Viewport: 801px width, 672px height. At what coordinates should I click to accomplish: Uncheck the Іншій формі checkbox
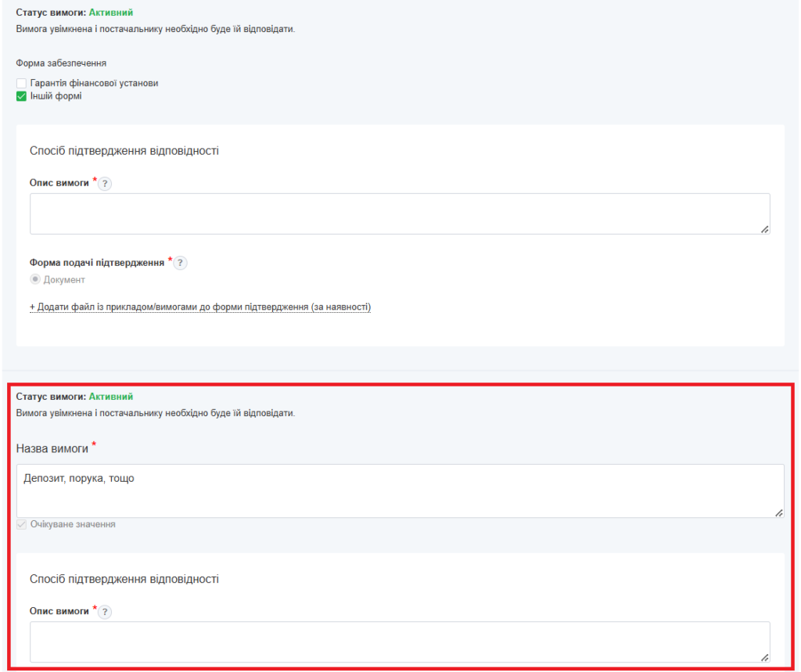(x=22, y=96)
